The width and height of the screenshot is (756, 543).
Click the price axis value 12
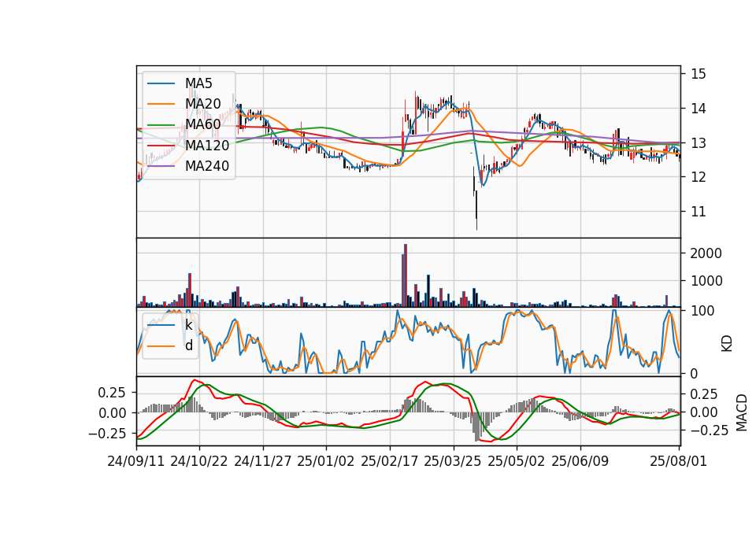699,177
